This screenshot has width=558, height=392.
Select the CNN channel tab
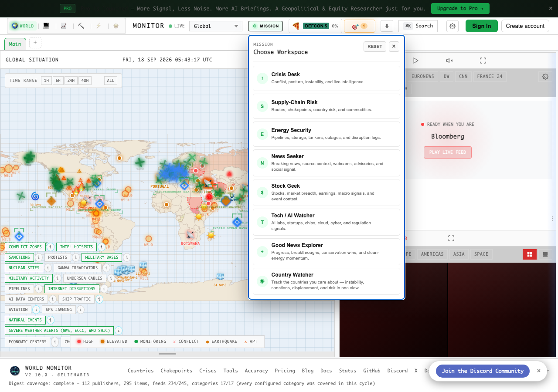pyautogui.click(x=463, y=76)
